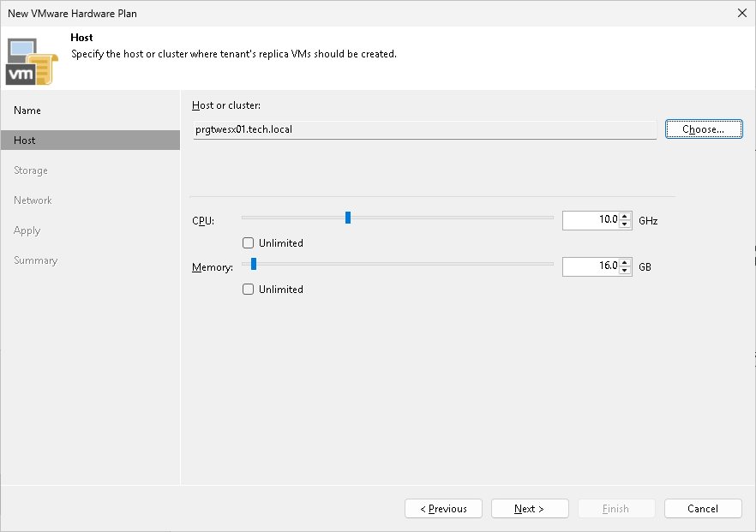Viewport: 756px width, 532px height.
Task: Click the host or cluster input field
Action: click(x=424, y=129)
